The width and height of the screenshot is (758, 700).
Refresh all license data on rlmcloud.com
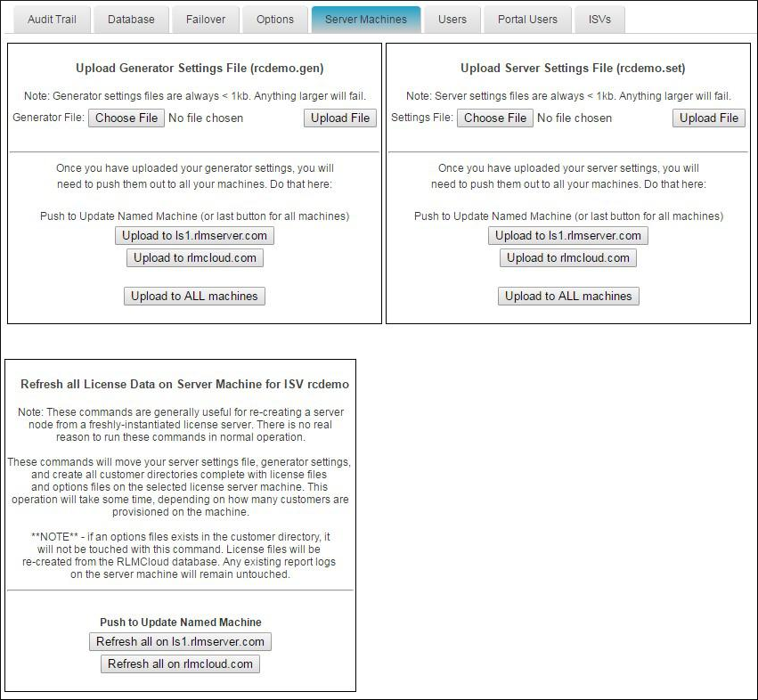[x=180, y=663]
